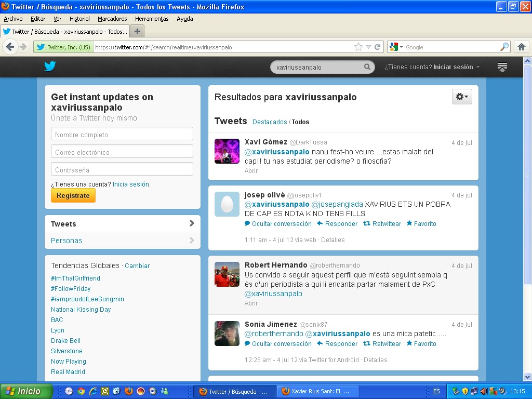532x399 pixels.
Task: Expand the Tweets sidebar row
Action: coord(123,223)
